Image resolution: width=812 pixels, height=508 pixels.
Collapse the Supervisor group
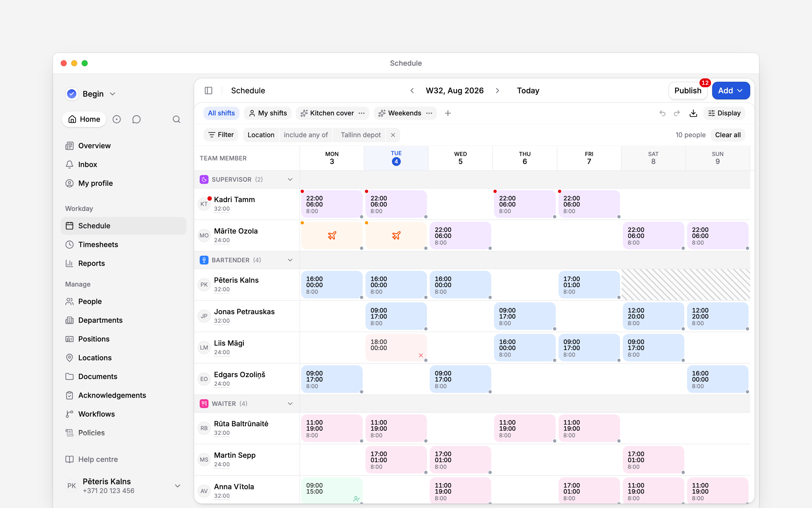pos(290,179)
